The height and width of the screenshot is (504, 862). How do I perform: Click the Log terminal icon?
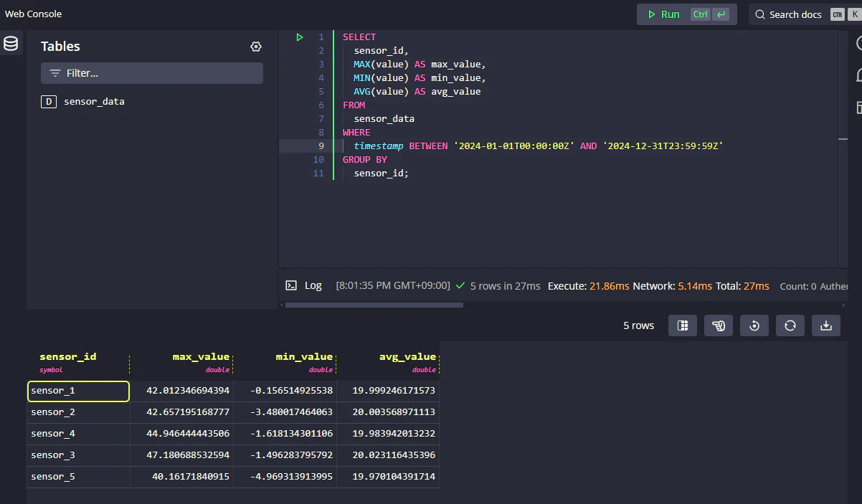pos(291,285)
